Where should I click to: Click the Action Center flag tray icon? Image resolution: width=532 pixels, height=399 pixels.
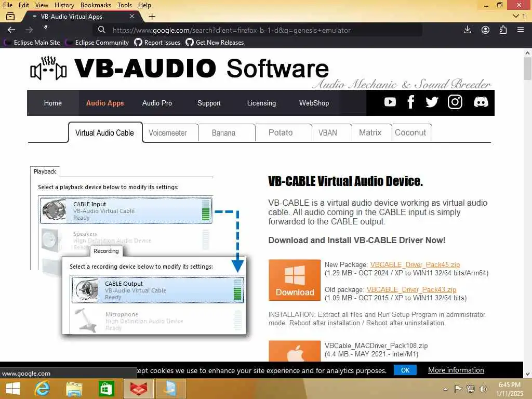tap(458, 389)
